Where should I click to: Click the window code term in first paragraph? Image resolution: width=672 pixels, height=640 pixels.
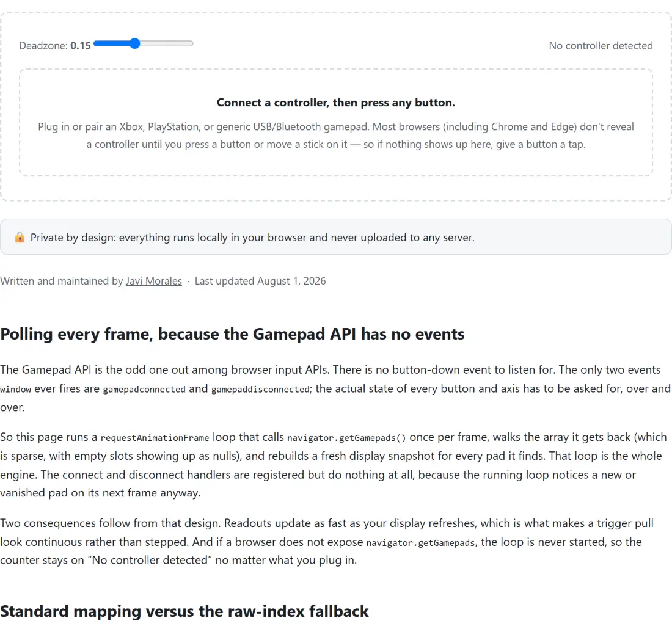coord(15,390)
